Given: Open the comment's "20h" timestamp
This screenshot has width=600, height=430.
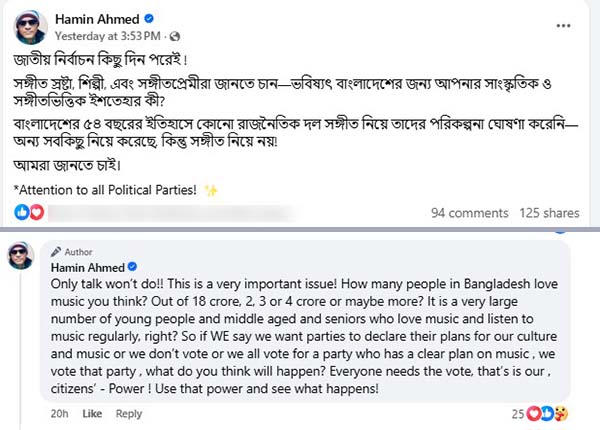Looking at the screenshot, I should pyautogui.click(x=58, y=412).
